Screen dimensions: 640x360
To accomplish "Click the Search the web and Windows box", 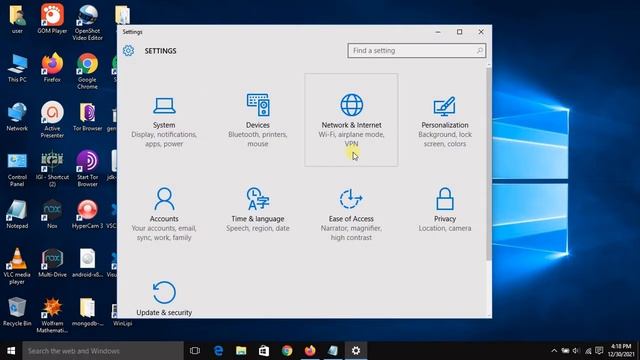I will coord(103,351).
